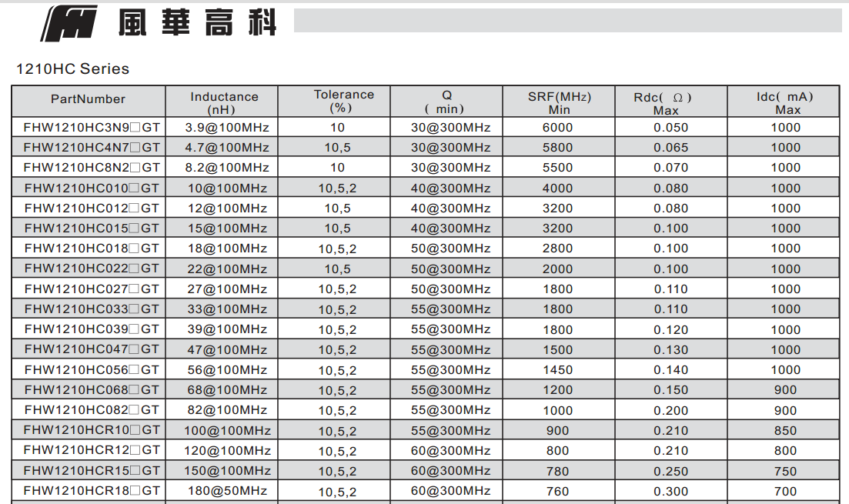Select the SRF value 6000
The height and width of the screenshot is (504, 849).
pyautogui.click(x=557, y=128)
